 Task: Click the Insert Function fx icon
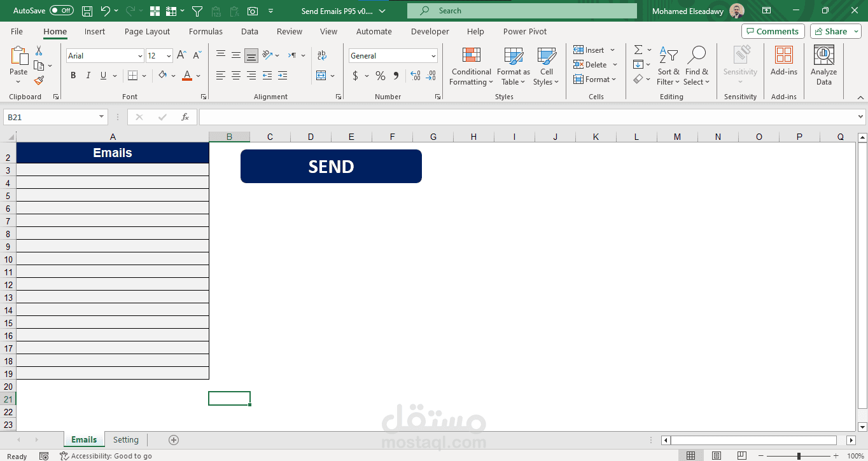coord(185,117)
